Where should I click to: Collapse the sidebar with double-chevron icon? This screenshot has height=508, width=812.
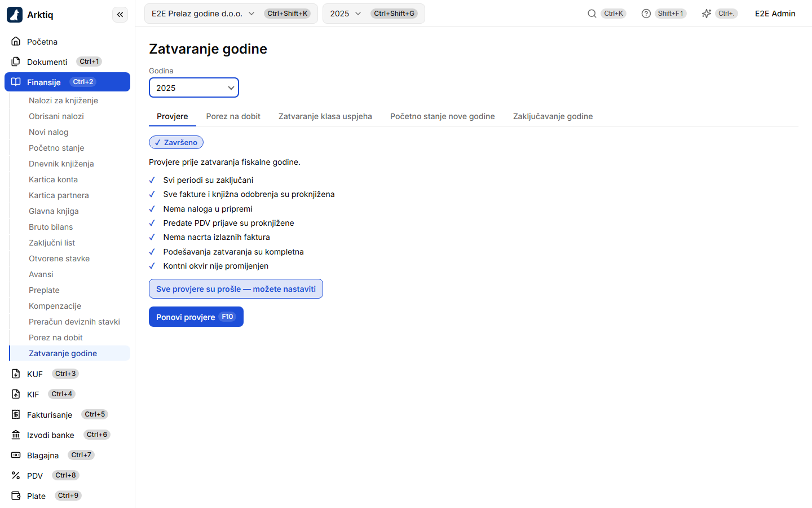(x=120, y=15)
